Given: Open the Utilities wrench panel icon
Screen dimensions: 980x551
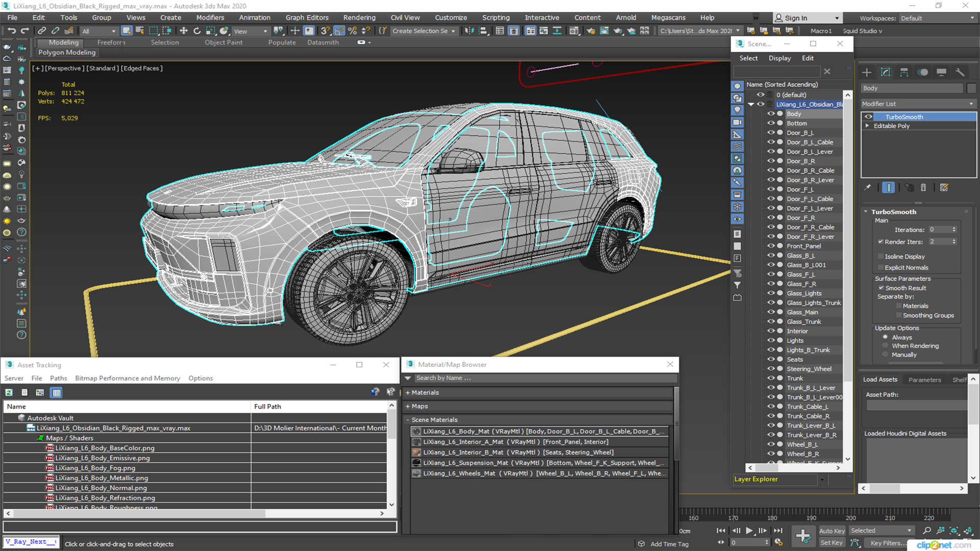Looking at the screenshot, I should coord(960,72).
